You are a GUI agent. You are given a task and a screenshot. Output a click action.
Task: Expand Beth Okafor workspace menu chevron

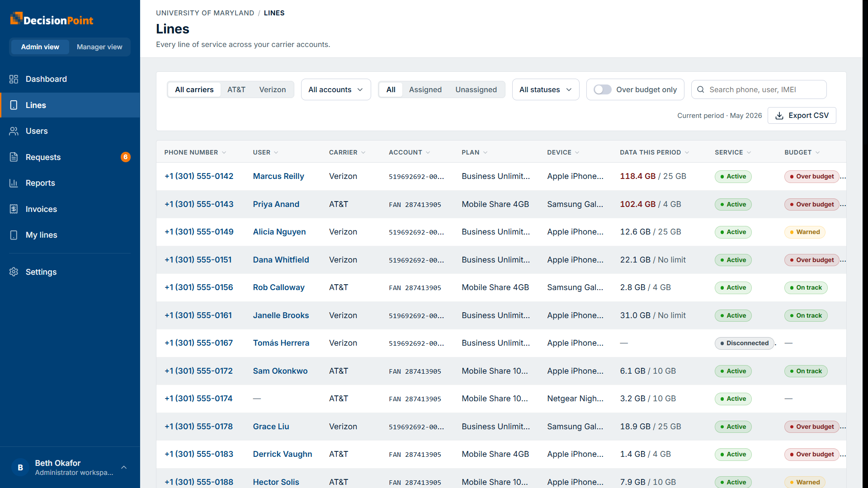click(124, 467)
